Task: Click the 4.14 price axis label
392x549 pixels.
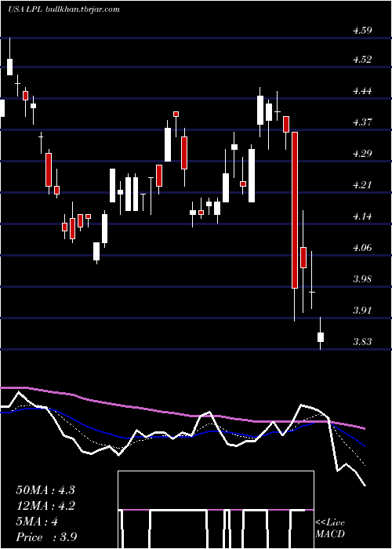Action: [362, 216]
